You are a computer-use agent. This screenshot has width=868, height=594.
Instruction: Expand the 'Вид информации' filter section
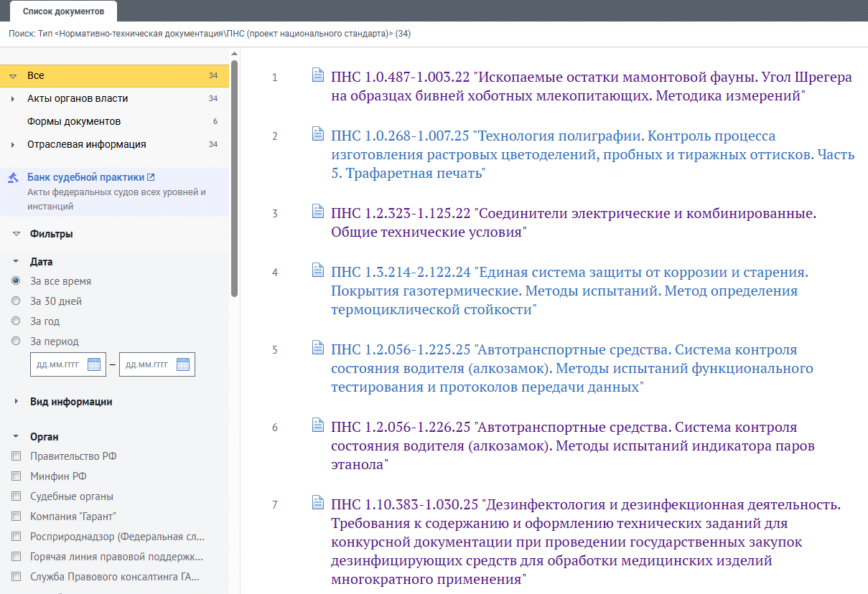[x=16, y=402]
